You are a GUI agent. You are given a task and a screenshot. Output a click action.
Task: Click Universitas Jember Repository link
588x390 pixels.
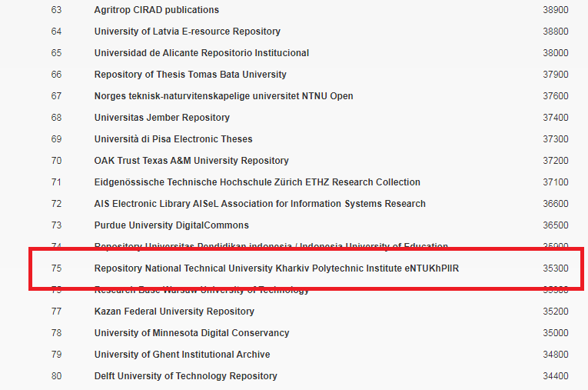tap(161, 118)
